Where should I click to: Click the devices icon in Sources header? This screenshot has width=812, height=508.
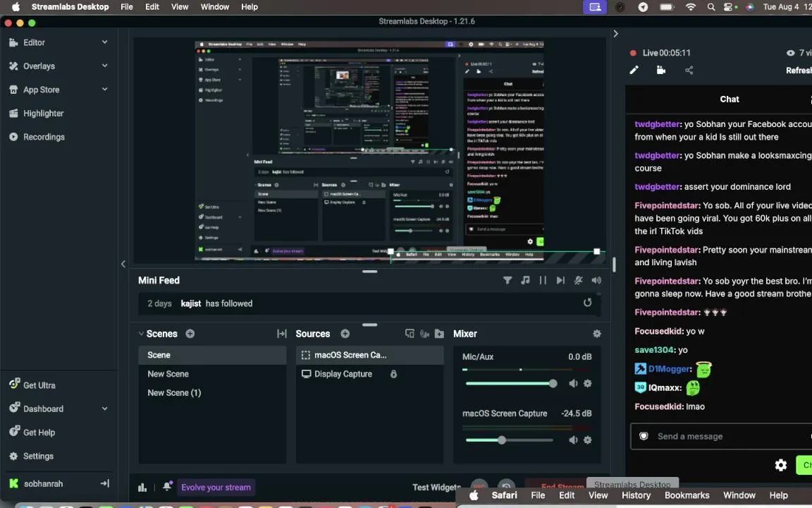pyautogui.click(x=410, y=334)
